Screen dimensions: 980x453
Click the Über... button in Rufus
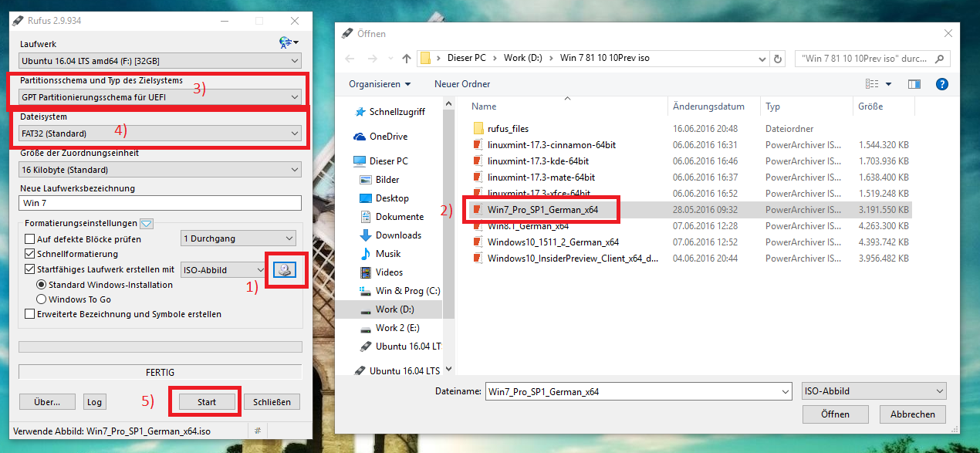coord(47,402)
